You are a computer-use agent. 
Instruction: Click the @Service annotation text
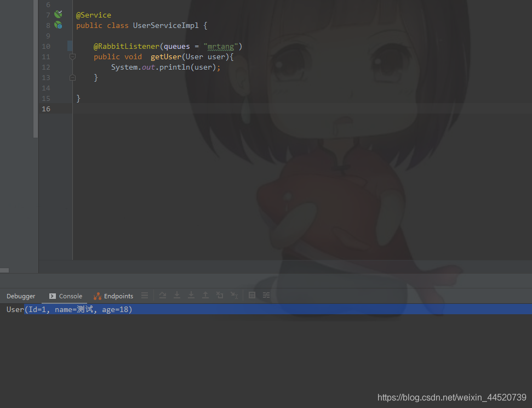(94, 15)
